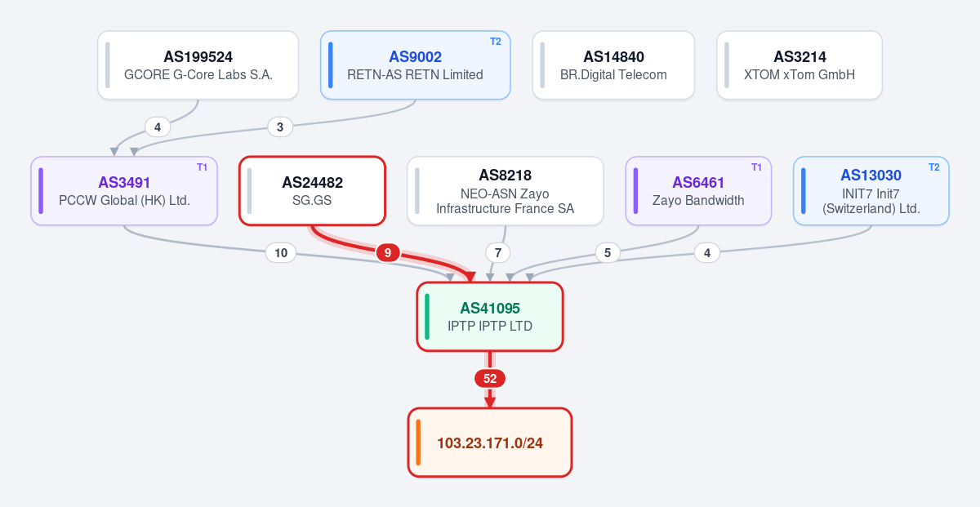Click the T2 tag on AS13030
This screenshot has height=507, width=980.
tap(934, 167)
